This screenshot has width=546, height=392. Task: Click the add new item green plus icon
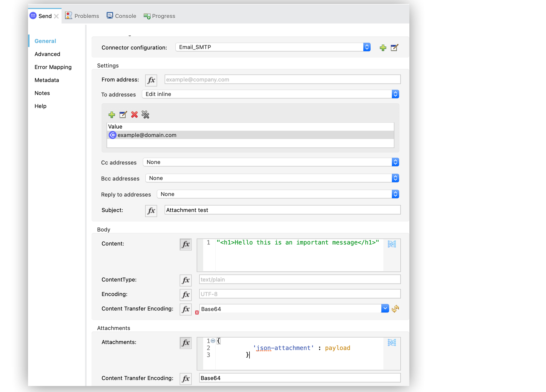(x=112, y=115)
